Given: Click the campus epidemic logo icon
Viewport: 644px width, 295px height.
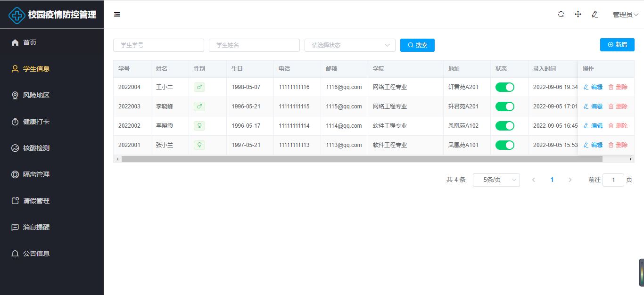Looking at the screenshot, I should [x=17, y=15].
